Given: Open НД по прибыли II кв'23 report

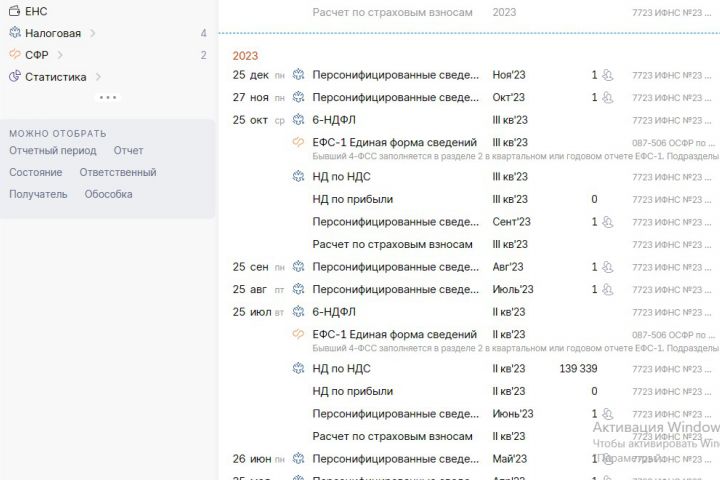Looking at the screenshot, I should (x=353, y=391).
